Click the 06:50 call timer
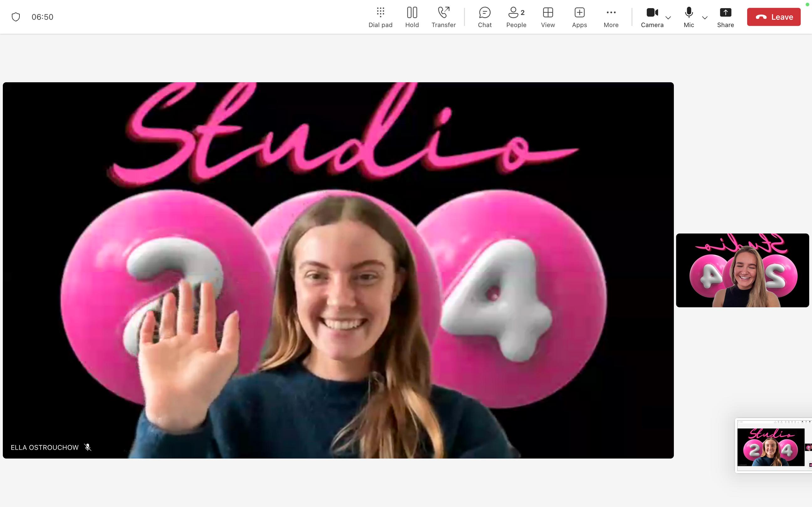Screen dimensions: 812x507 pos(42,17)
